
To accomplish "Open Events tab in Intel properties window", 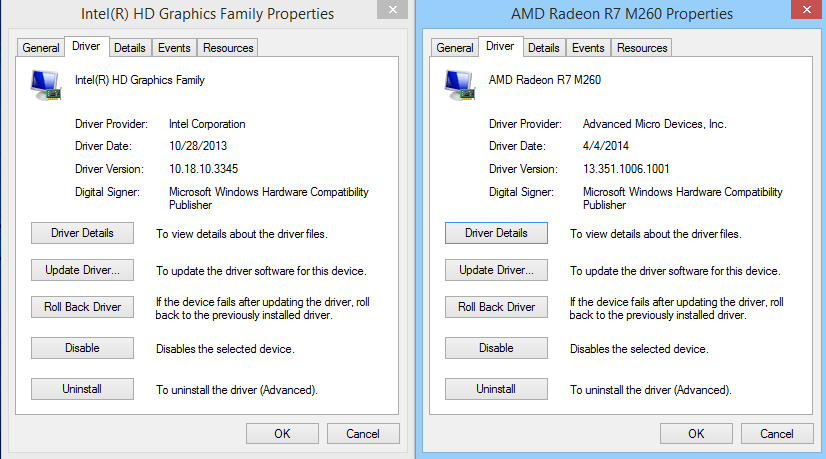I will [x=174, y=48].
